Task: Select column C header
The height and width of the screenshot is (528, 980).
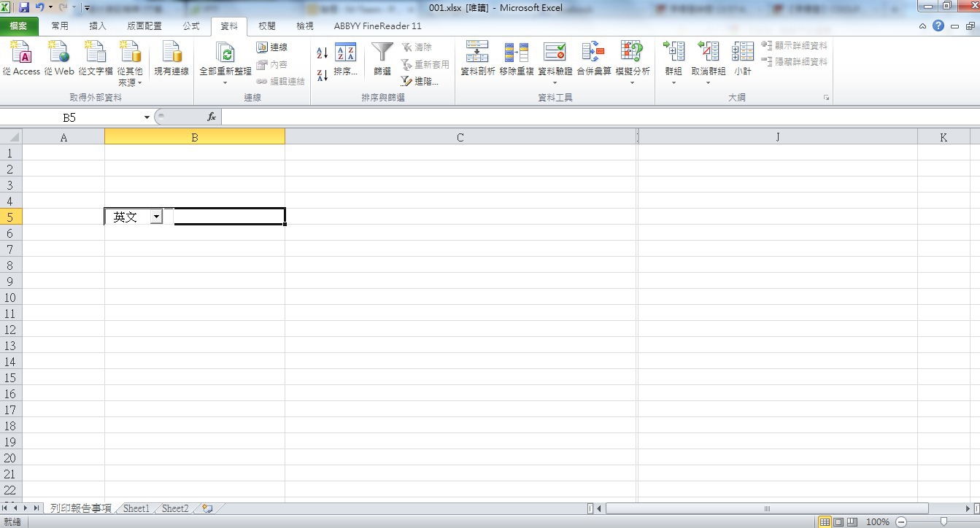Action: point(460,136)
